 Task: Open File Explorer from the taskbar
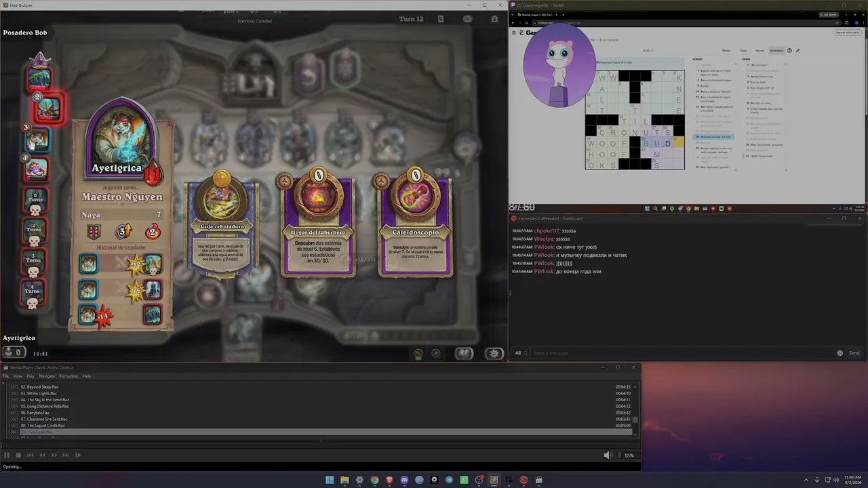tap(344, 480)
